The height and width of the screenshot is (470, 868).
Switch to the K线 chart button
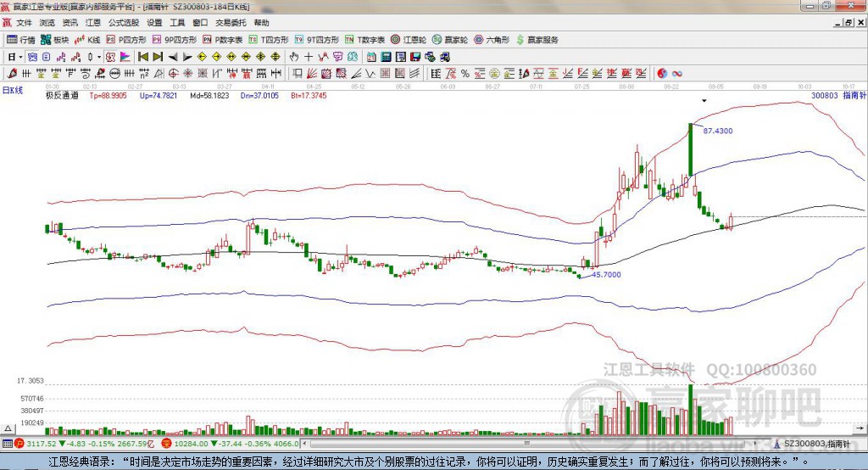tap(87, 40)
